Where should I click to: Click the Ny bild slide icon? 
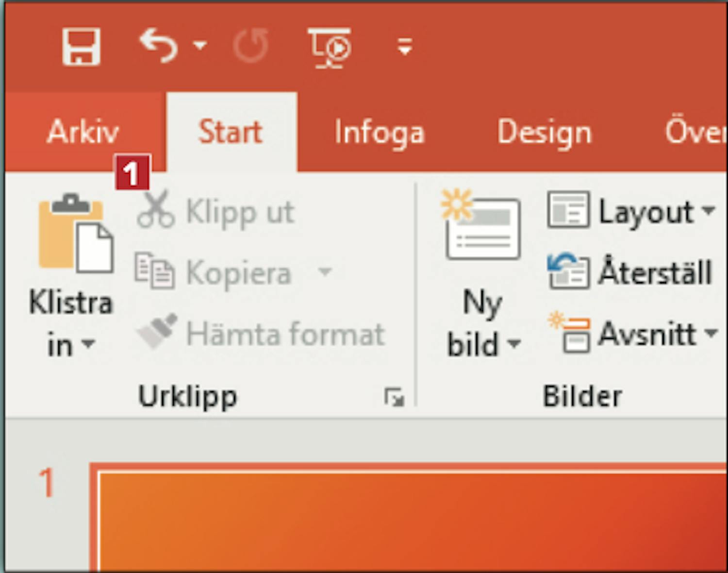(x=480, y=224)
